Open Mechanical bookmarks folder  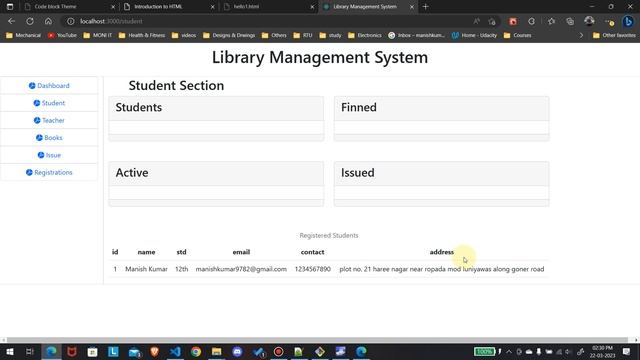(23, 36)
